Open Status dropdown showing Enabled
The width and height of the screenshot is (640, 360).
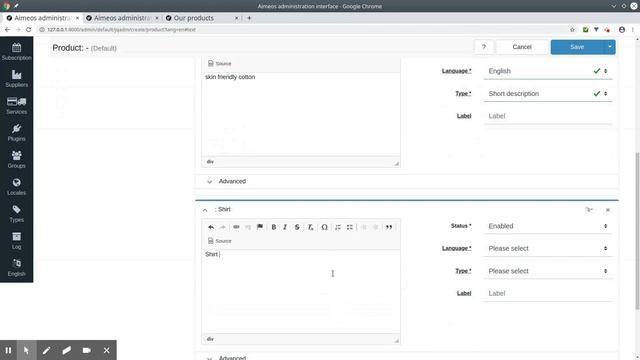click(548, 226)
